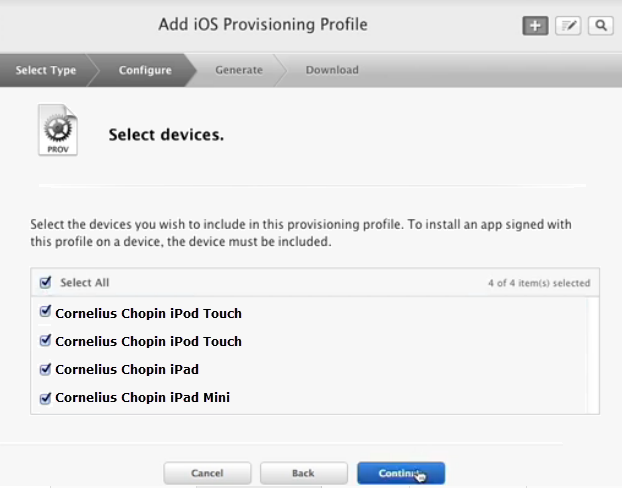Screen dimensions: 622x488
Task: Uncheck Cornelius Chopin iPad Mini checkbox
Action: (45, 398)
